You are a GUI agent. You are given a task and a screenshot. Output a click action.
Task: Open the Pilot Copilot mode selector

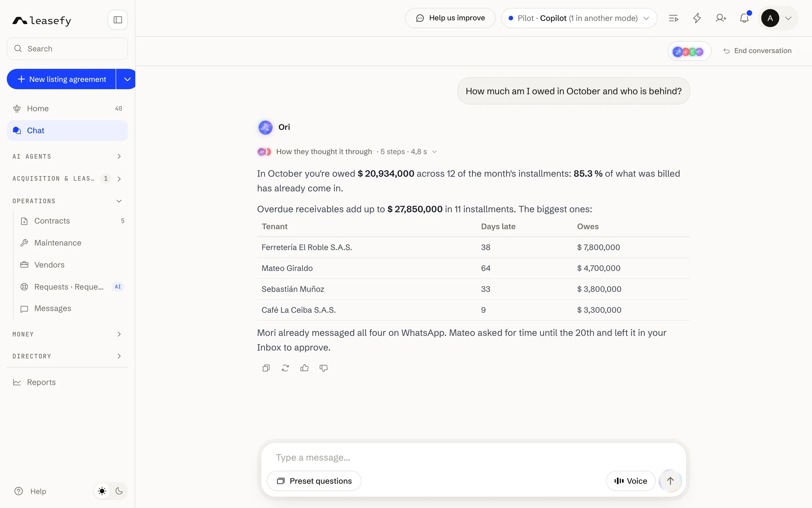(579, 18)
